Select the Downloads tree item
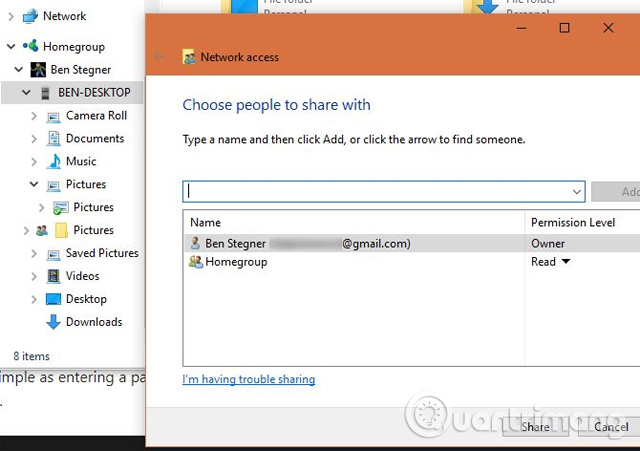This screenshot has width=640, height=451. [x=94, y=322]
